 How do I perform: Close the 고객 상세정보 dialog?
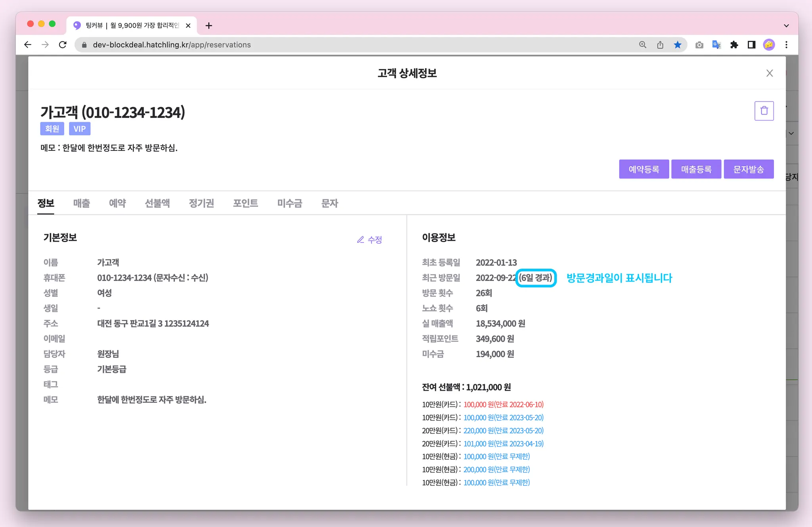point(769,73)
